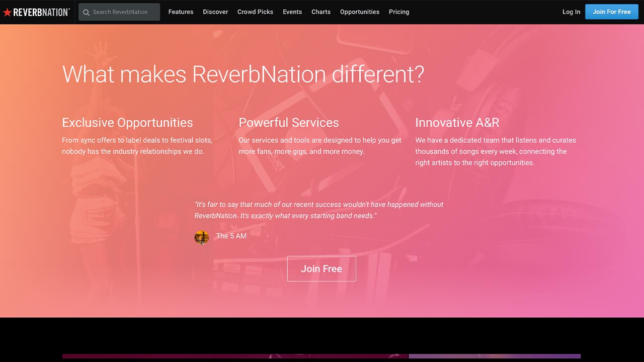Click the search magnifier icon
644x362 pixels.
(86, 12)
